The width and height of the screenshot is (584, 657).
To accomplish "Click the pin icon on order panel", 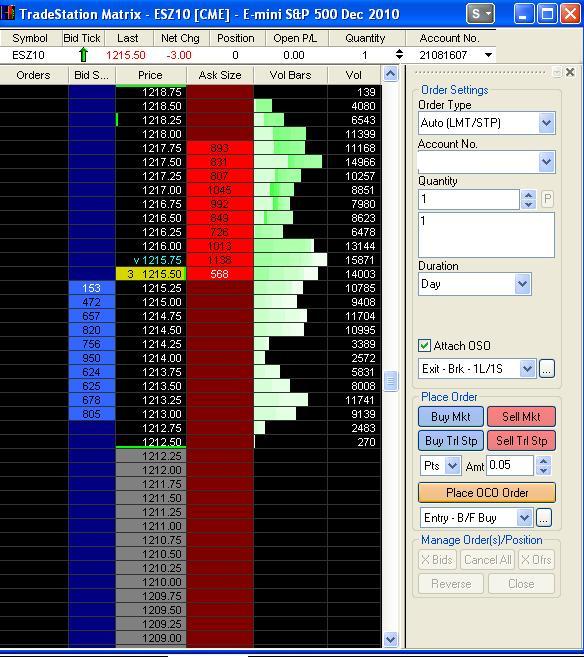I will click(557, 72).
